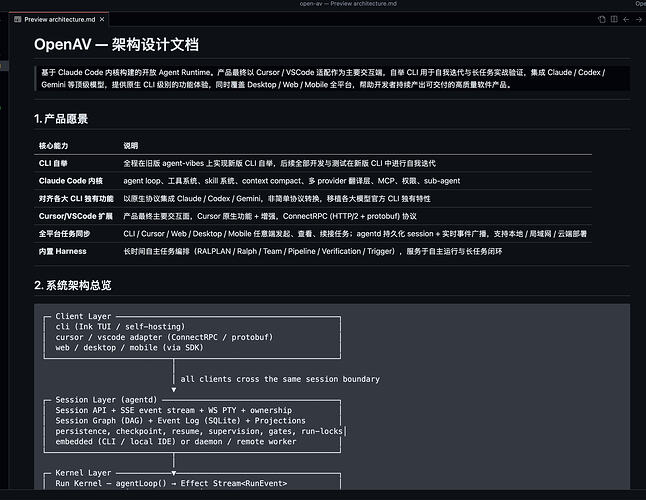
Task: Click the heading '2. 系统架构总览'
Action: tap(73, 285)
